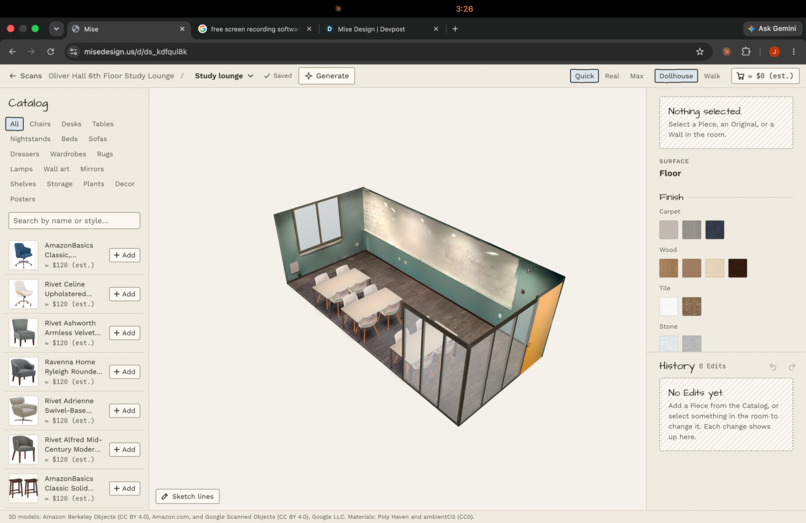
Task: Click Rivet Adrienne swivel chair thumbnail
Action: click(23, 410)
